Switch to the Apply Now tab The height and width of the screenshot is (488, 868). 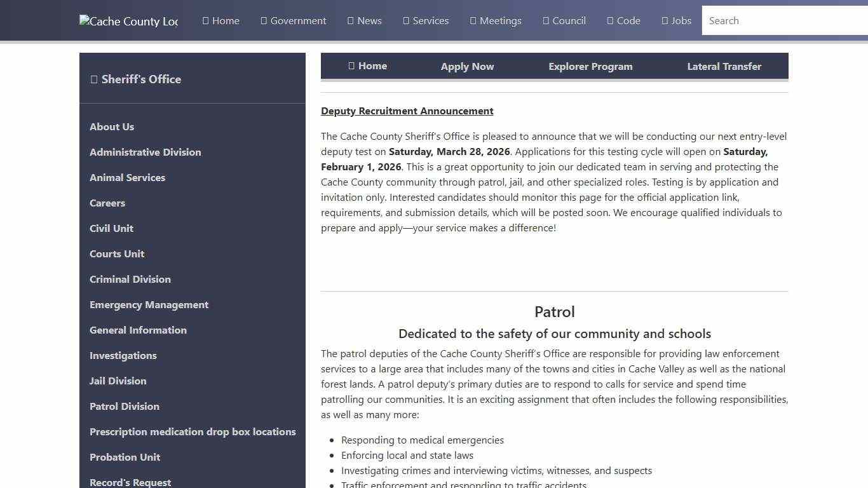[x=467, y=66]
